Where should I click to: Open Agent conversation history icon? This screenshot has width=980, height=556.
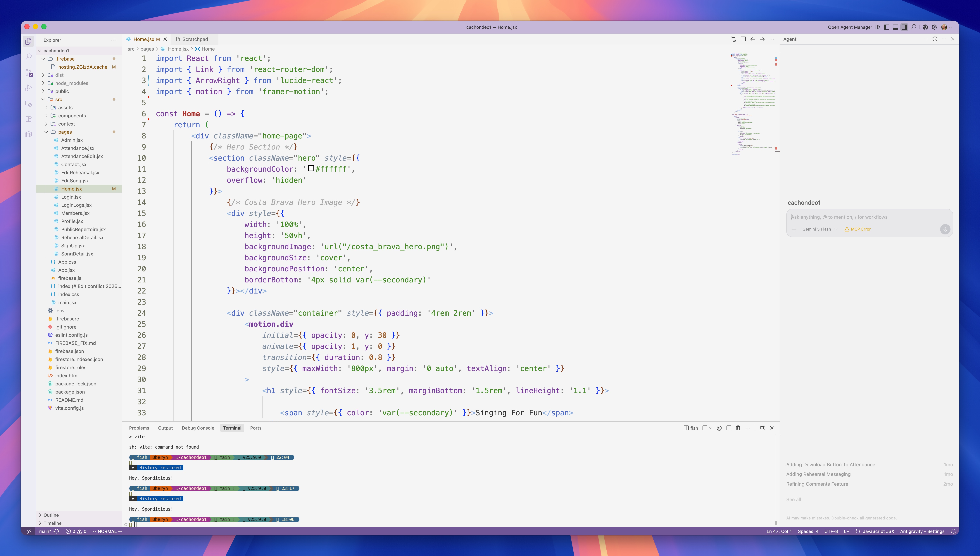tap(935, 39)
